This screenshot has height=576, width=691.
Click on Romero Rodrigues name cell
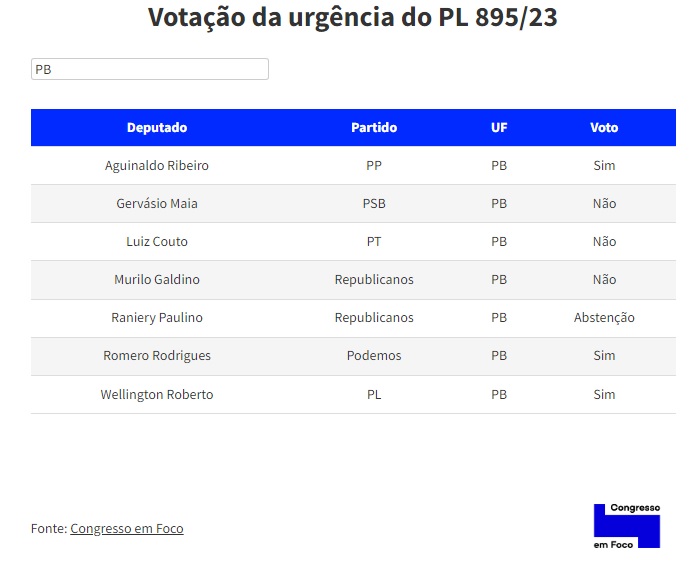pyautogui.click(x=157, y=355)
